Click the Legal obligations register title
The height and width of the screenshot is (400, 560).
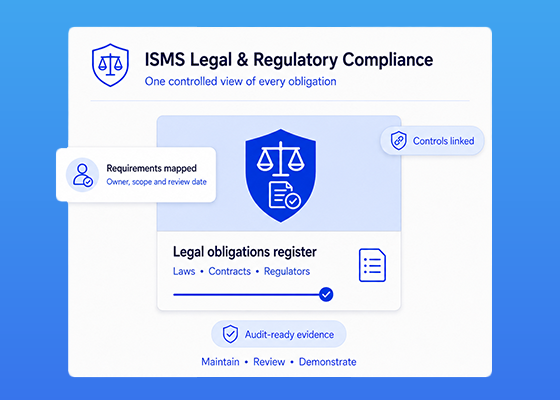tap(245, 252)
